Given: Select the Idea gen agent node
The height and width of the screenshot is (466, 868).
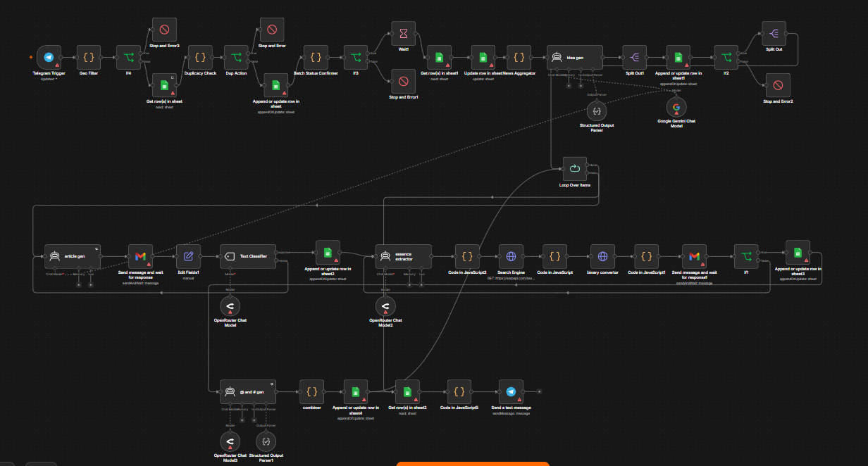Looking at the screenshot, I should [575, 58].
